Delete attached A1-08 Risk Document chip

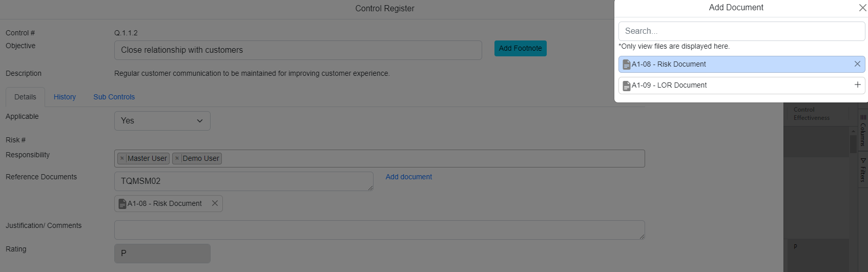coord(215,203)
